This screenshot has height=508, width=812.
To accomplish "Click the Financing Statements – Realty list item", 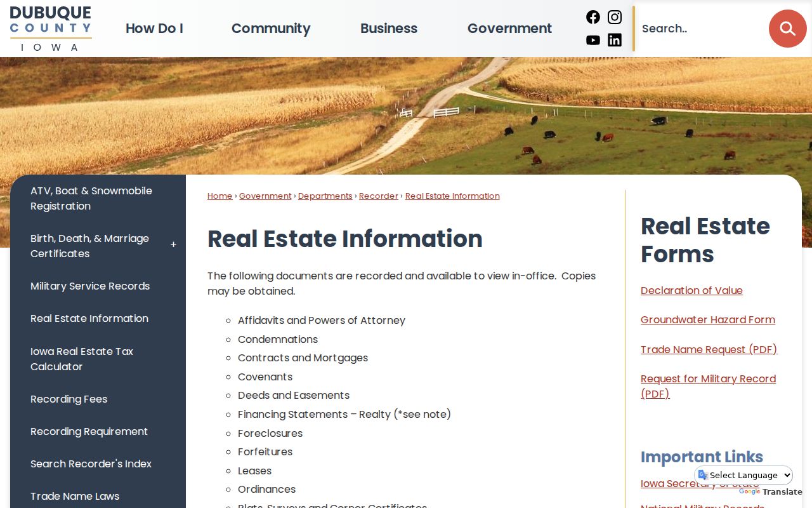I will (x=344, y=414).
